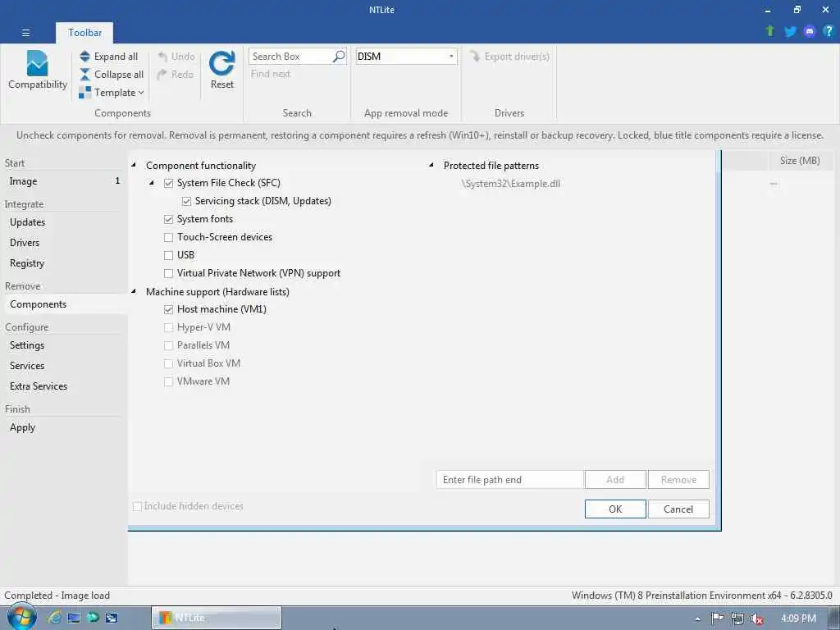840x630 pixels.
Task: Check the USB checkbox
Action: (x=168, y=256)
